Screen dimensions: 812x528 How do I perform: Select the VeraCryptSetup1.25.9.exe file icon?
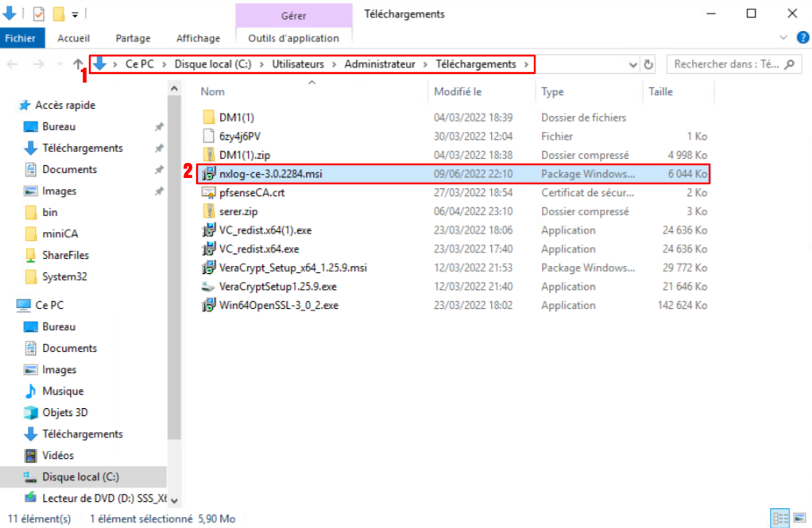pos(208,287)
